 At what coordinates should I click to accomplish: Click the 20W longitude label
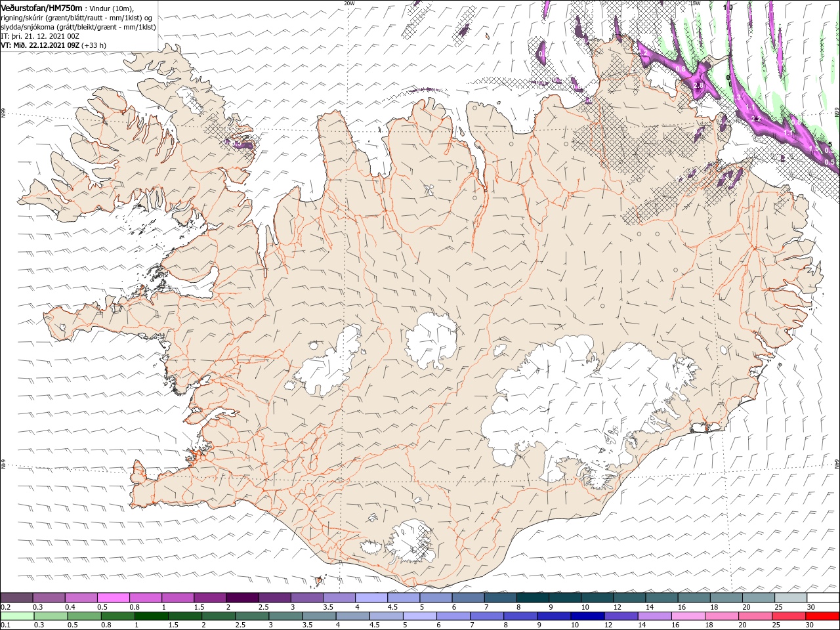click(x=349, y=3)
